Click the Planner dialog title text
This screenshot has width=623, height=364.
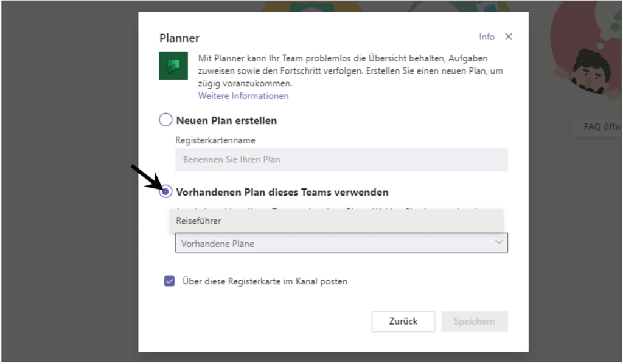click(x=179, y=38)
